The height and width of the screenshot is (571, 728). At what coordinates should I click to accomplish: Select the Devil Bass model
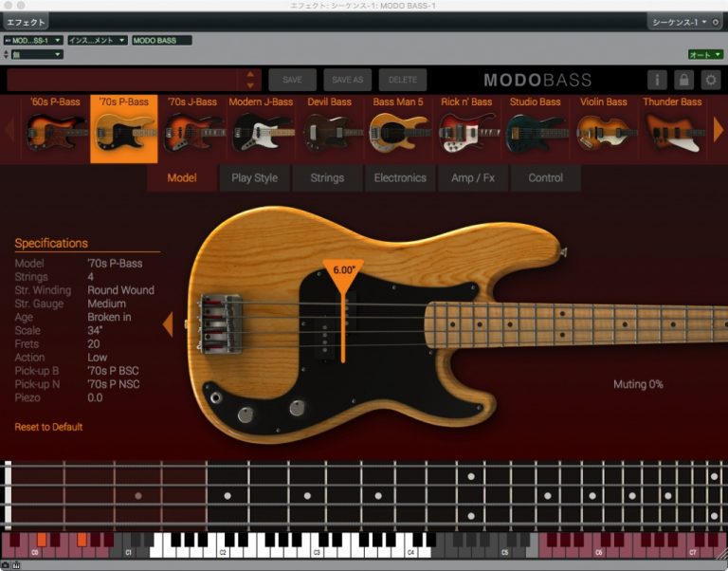coord(329,129)
